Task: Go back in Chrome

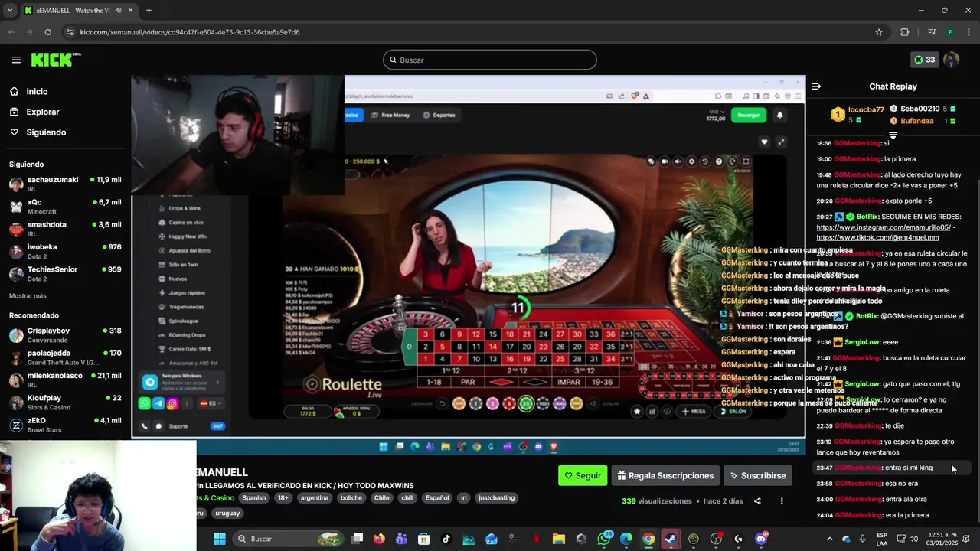Action: tap(11, 32)
